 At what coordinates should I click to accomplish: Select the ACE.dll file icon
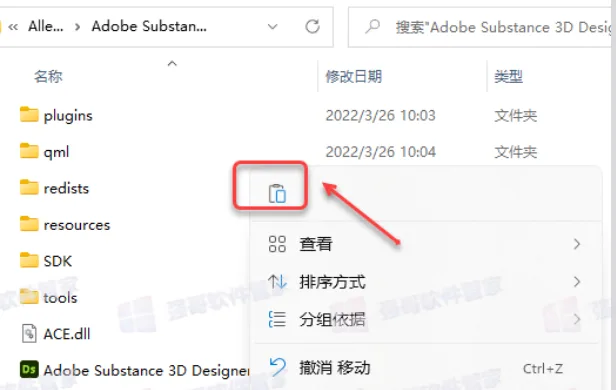point(29,333)
